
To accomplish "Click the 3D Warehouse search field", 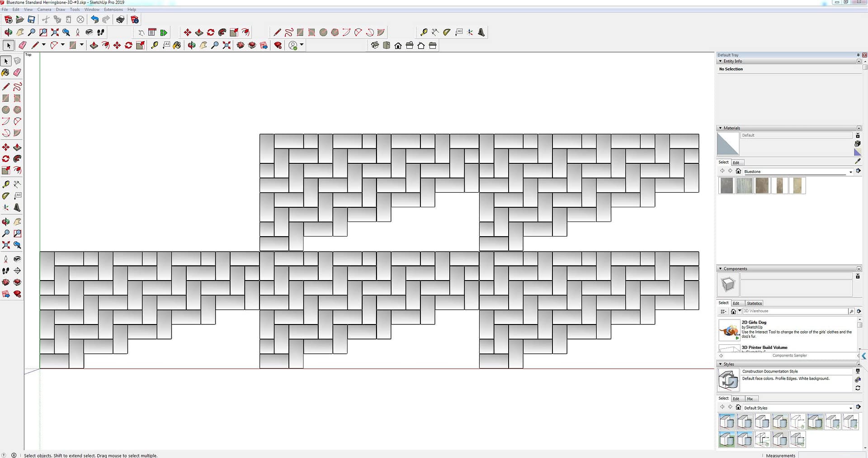I will click(795, 311).
